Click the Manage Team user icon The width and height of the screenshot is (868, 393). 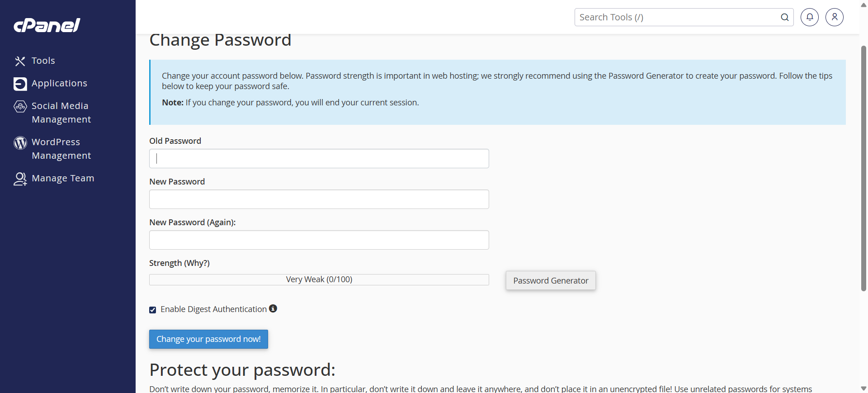click(x=20, y=179)
